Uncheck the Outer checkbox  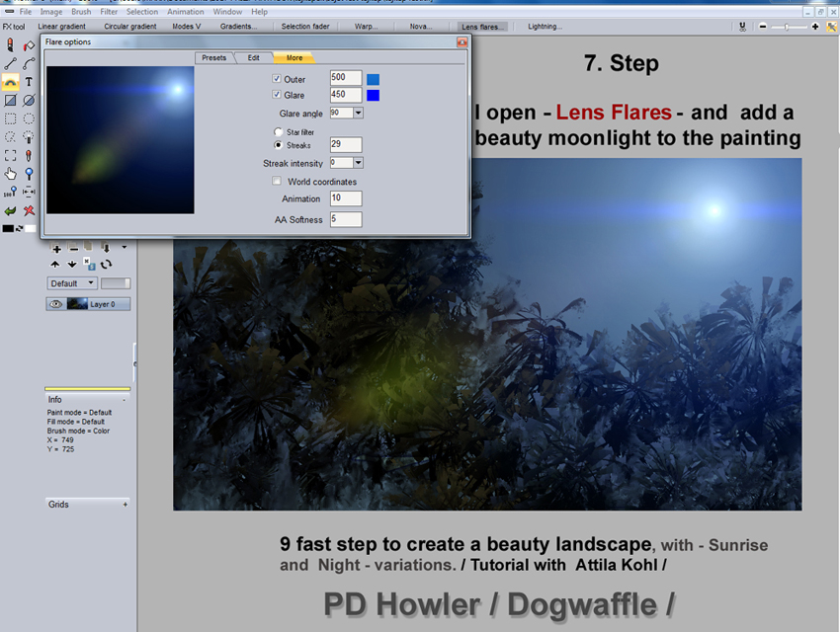277,79
